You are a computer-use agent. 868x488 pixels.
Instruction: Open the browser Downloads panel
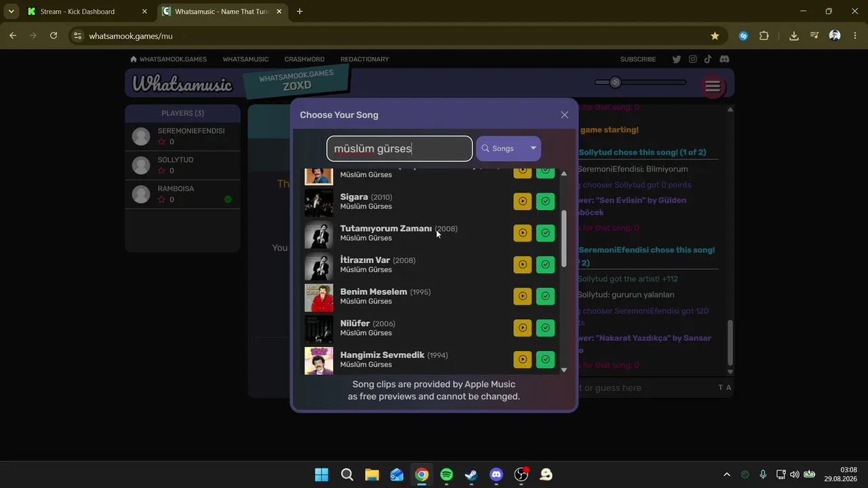click(793, 36)
